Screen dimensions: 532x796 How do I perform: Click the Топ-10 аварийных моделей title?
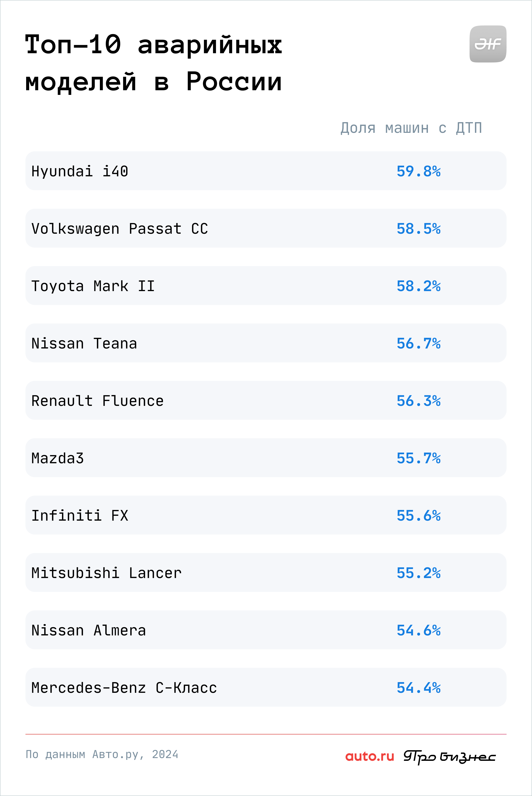153,63
